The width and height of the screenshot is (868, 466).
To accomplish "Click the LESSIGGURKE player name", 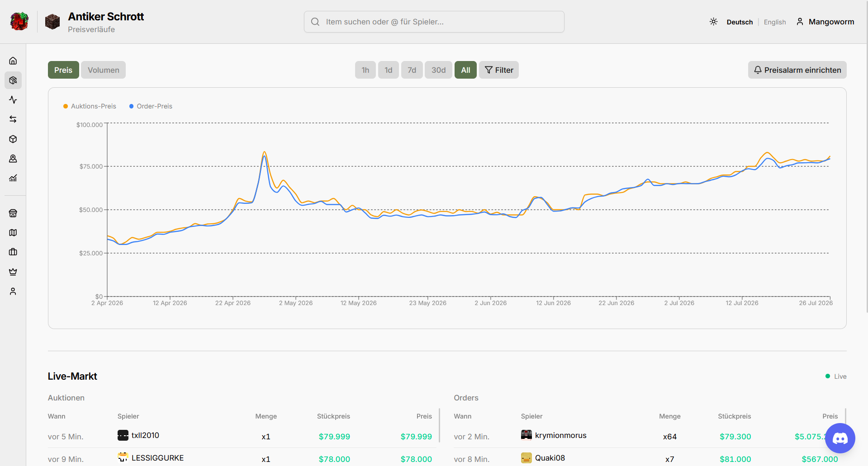I will click(157, 458).
